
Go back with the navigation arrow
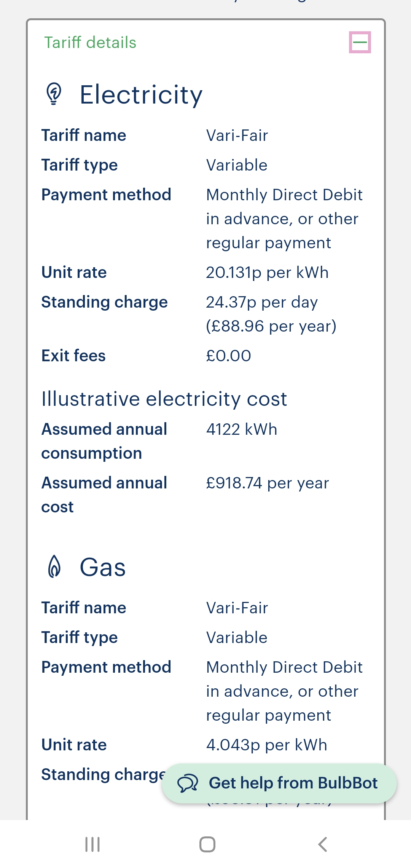click(322, 844)
